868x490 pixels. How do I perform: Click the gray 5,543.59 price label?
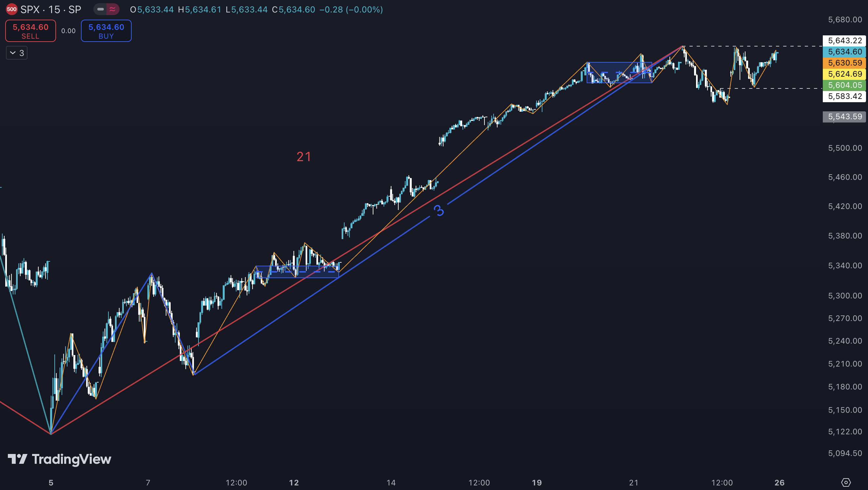click(844, 117)
